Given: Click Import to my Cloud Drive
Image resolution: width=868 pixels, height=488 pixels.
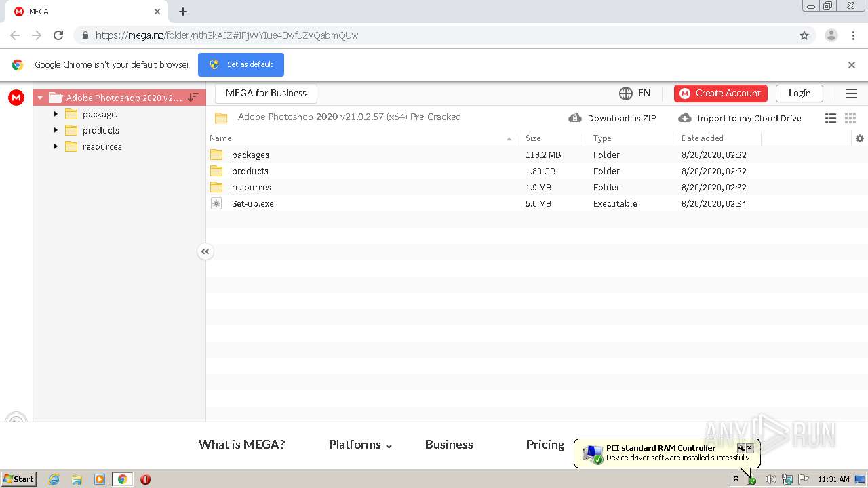Looking at the screenshot, I should point(749,118).
